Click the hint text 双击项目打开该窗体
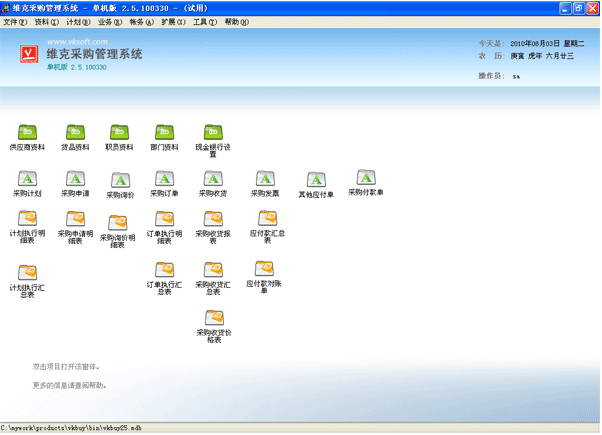This screenshot has width=602, height=435. (x=66, y=367)
